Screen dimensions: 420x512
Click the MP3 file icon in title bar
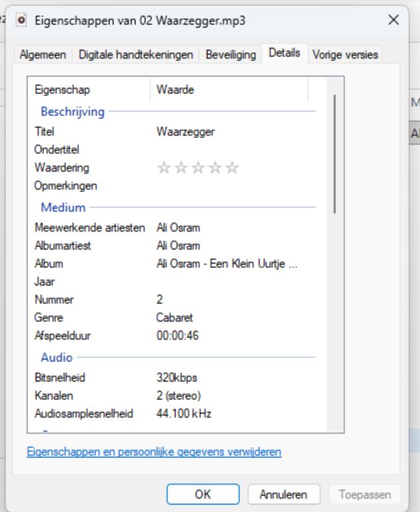click(x=21, y=20)
